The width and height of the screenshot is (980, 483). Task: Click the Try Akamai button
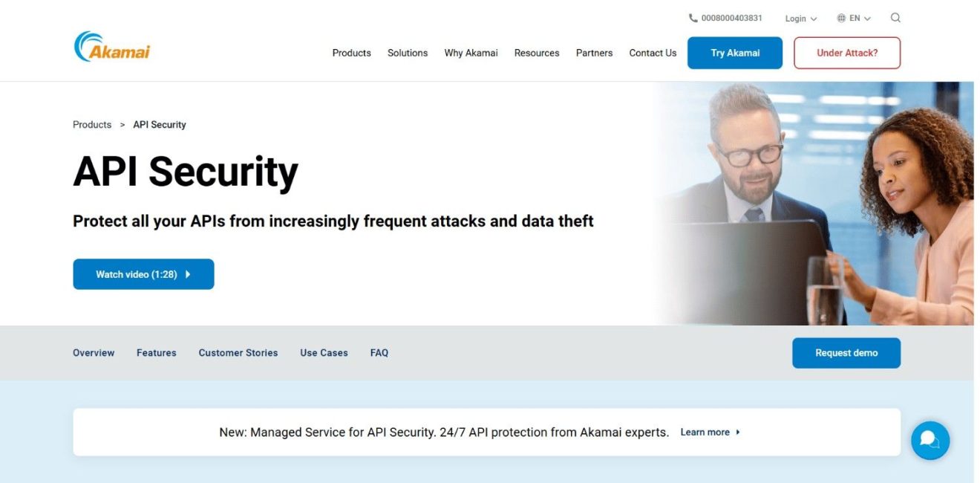point(735,53)
